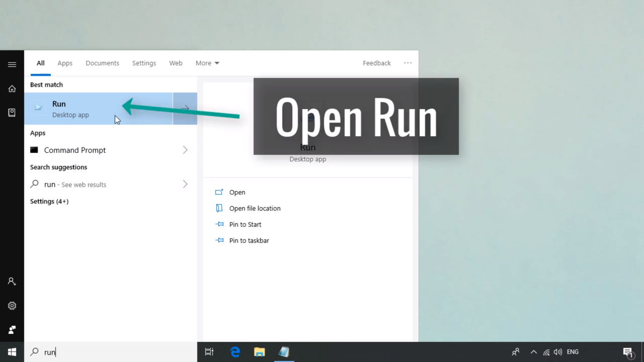Expand the More filter dropdown
The image size is (644, 362).
[x=207, y=63]
